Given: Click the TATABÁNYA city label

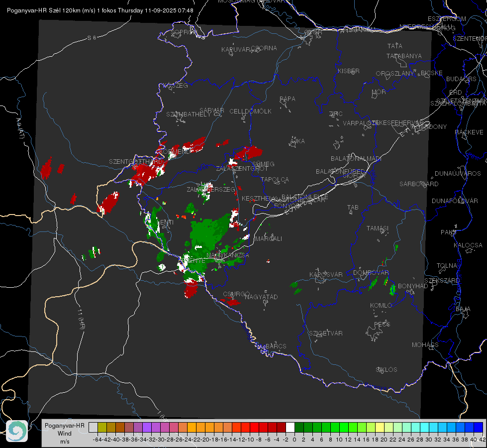Looking at the screenshot, I should pos(404,56).
